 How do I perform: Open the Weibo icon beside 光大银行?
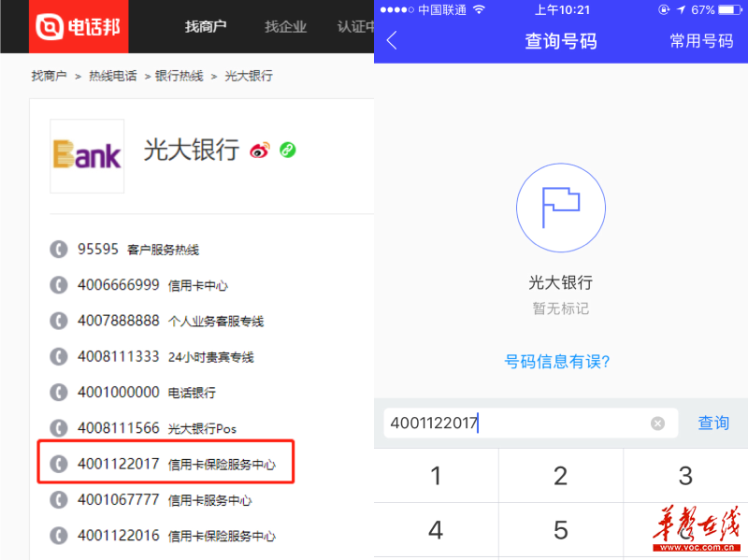(x=259, y=151)
